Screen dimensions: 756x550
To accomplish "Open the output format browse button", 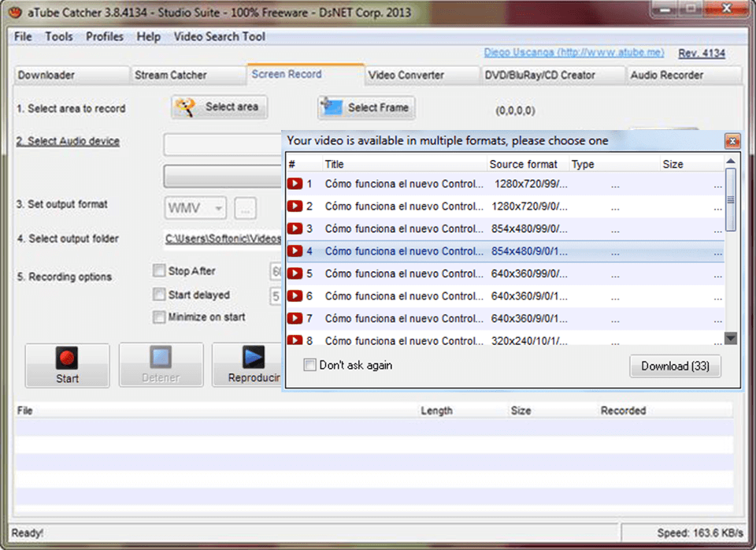I will tap(246, 207).
